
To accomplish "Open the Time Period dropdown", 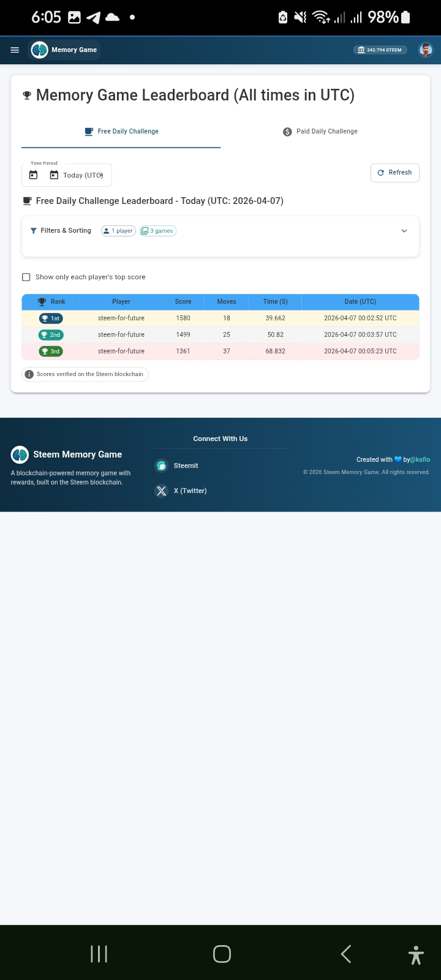I will (x=67, y=175).
